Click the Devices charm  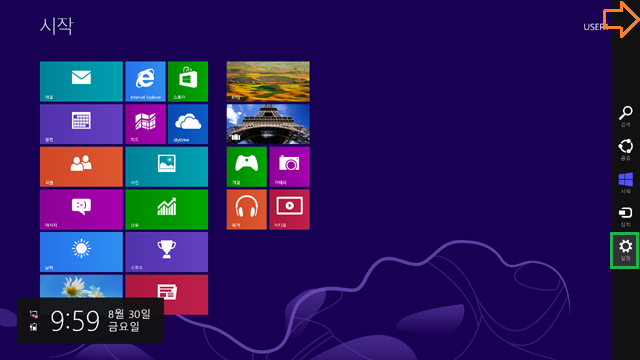point(626,217)
